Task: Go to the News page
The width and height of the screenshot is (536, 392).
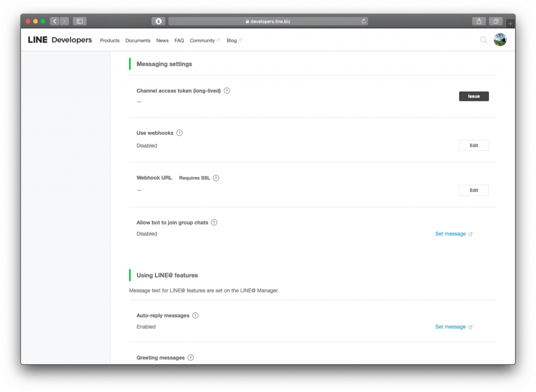Action: coord(162,40)
